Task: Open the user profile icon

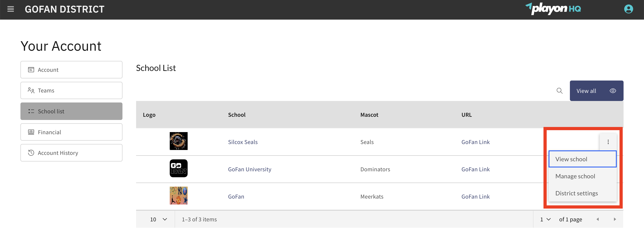Action: [628, 9]
